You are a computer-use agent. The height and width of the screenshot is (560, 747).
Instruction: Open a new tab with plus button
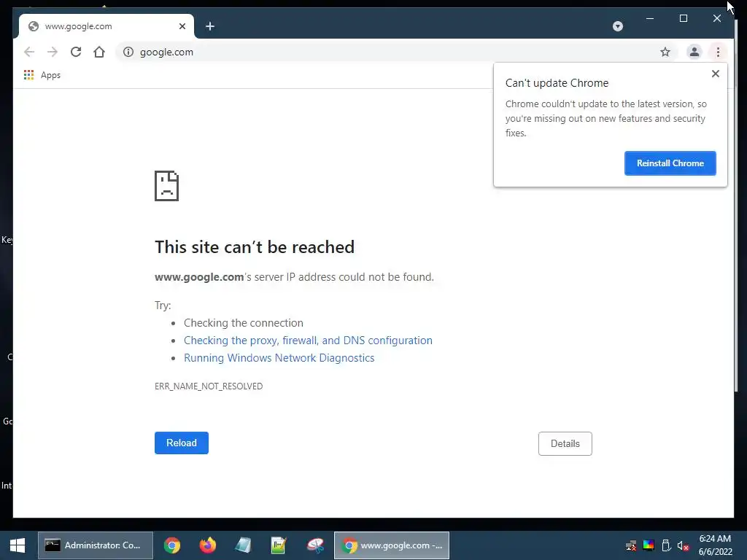point(210,26)
